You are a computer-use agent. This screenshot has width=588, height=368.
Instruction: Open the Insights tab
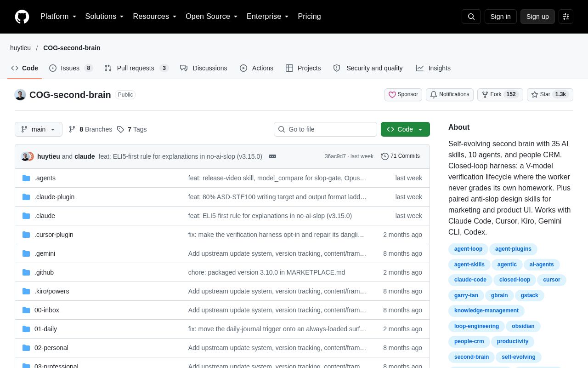[433, 68]
